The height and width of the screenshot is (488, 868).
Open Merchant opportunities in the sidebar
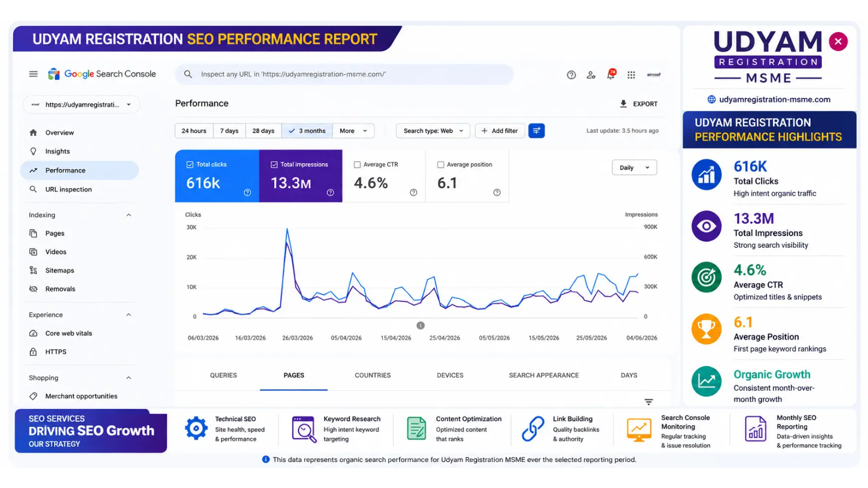pyautogui.click(x=79, y=396)
